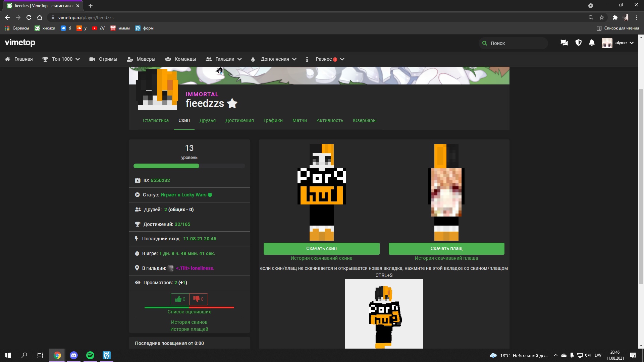Open the Достижения tab
Image resolution: width=644 pixels, height=362 pixels.
point(239,120)
